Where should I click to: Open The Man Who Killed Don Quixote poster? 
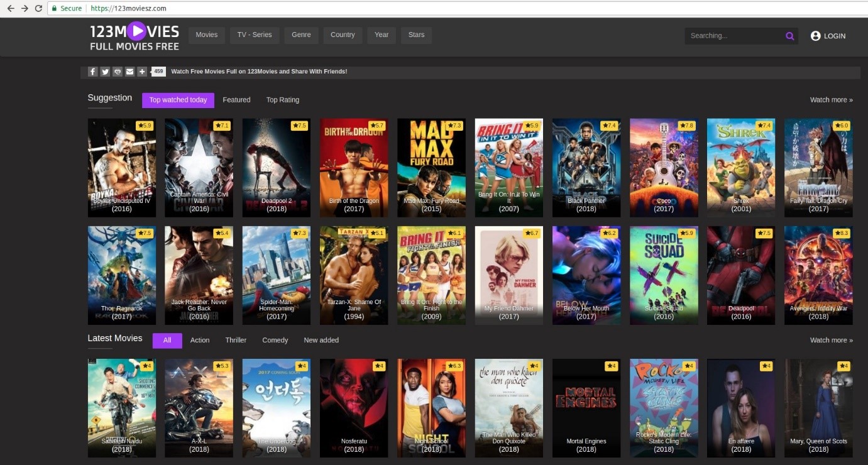(x=509, y=408)
